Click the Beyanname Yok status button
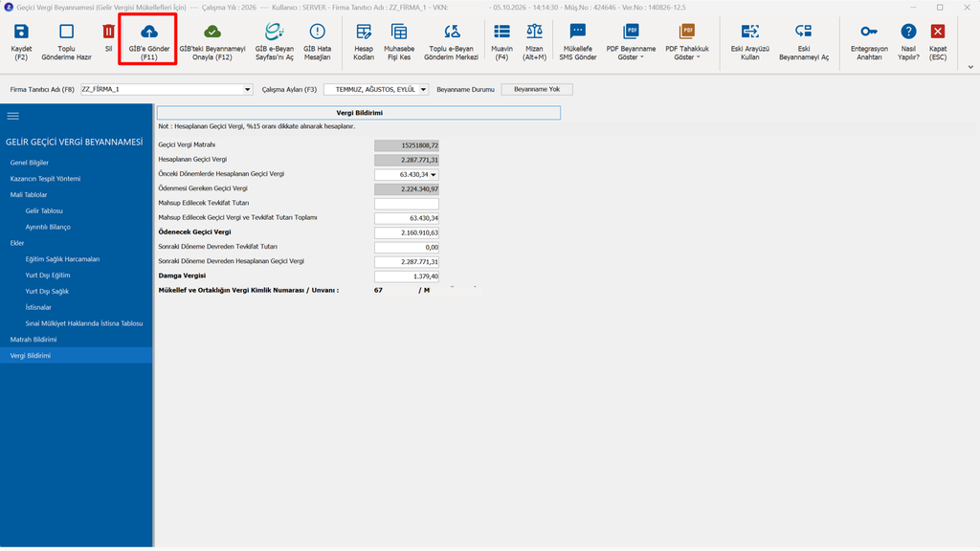This screenshot has height=551, width=980. click(x=537, y=89)
